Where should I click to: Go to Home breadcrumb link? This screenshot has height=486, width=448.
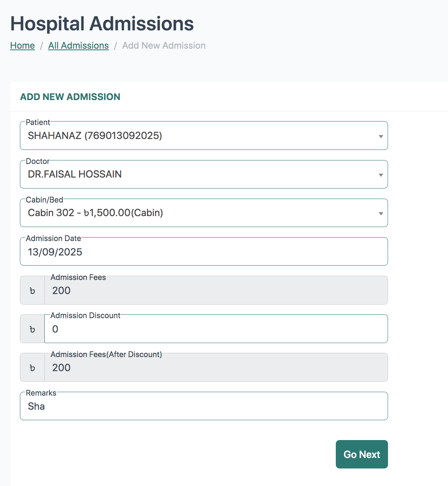pyautogui.click(x=23, y=46)
